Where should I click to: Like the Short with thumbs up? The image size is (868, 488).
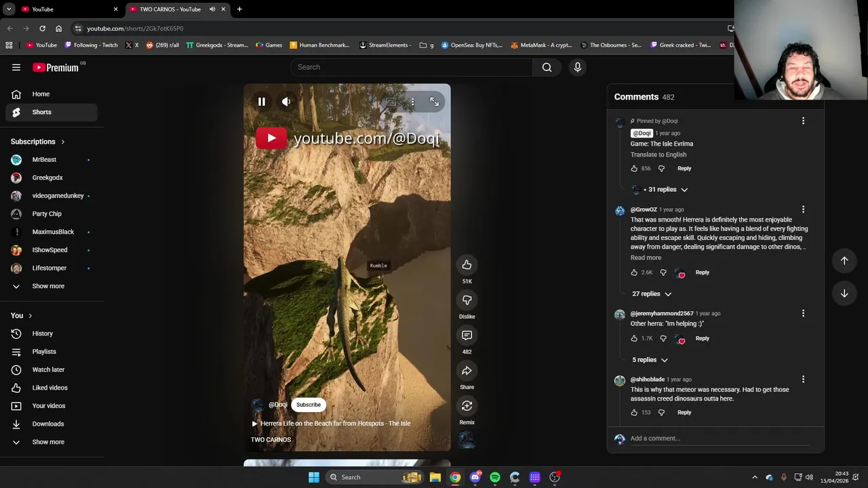click(467, 265)
